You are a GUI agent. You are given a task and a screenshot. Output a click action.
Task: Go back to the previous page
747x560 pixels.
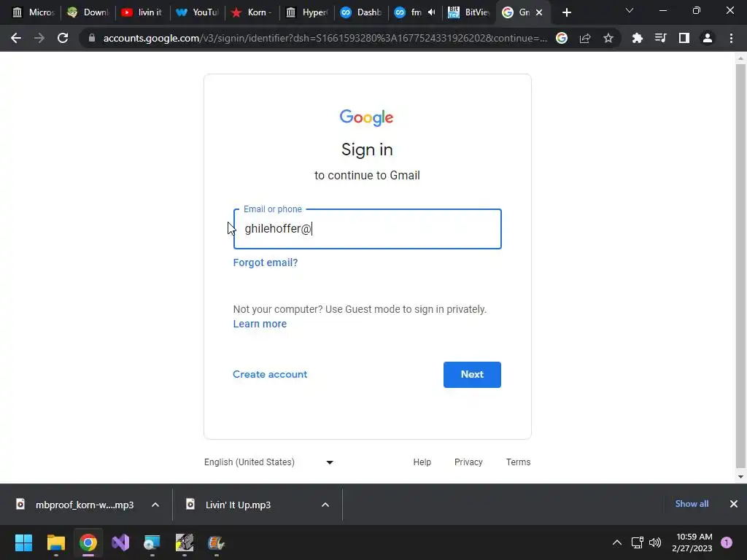16,38
